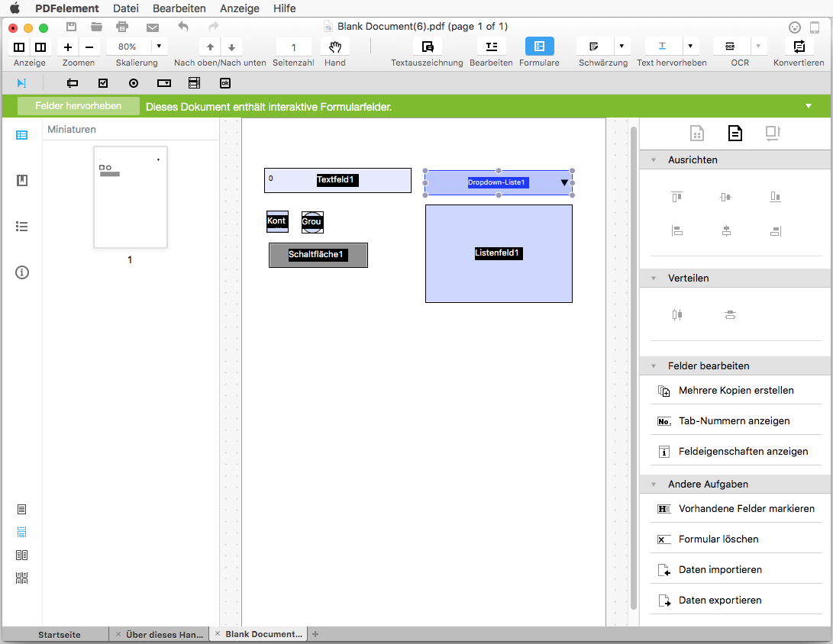The image size is (833, 644).
Task: Open Schwärzung dropdown arrow
Action: [622, 47]
